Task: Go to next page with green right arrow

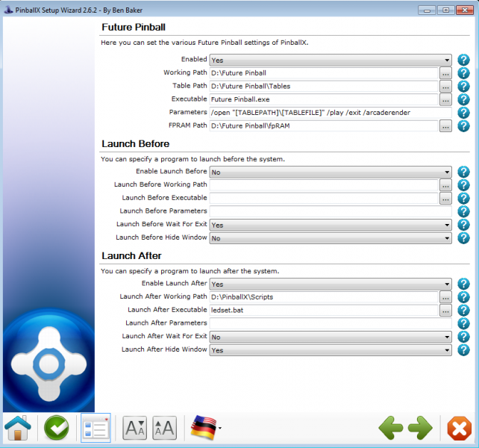Action: pyautogui.click(x=420, y=428)
